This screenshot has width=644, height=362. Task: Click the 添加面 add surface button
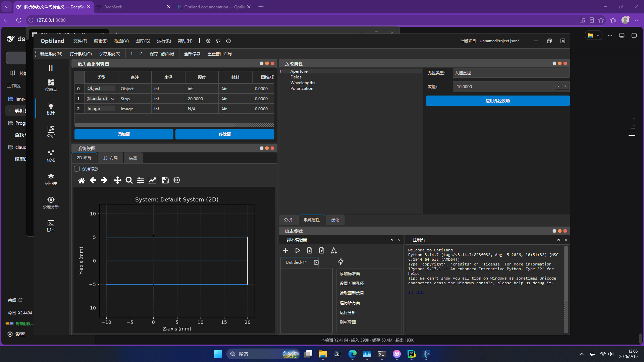[124, 134]
